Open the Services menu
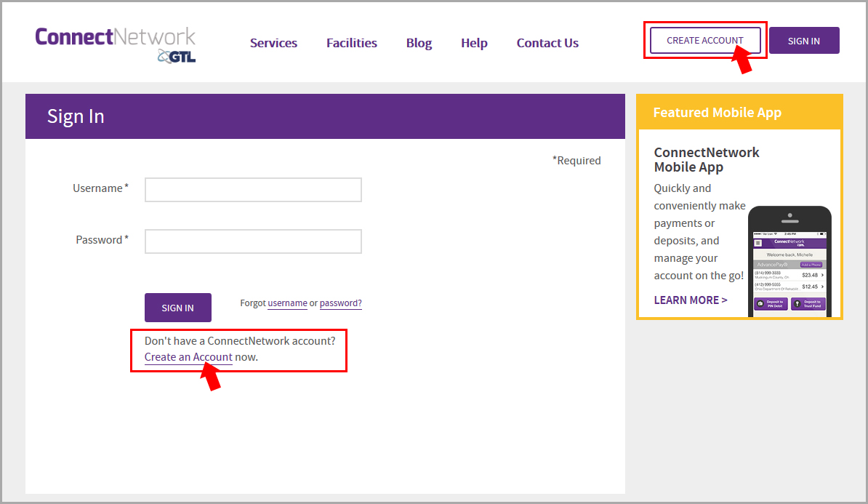Viewport: 868px width, 504px height. click(273, 43)
